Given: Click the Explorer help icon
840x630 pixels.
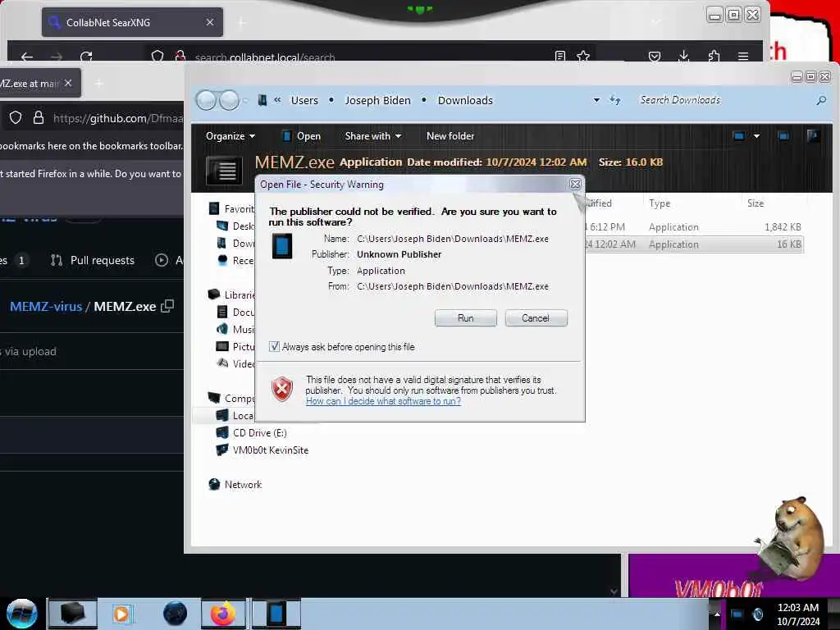Looking at the screenshot, I should pos(813,136).
